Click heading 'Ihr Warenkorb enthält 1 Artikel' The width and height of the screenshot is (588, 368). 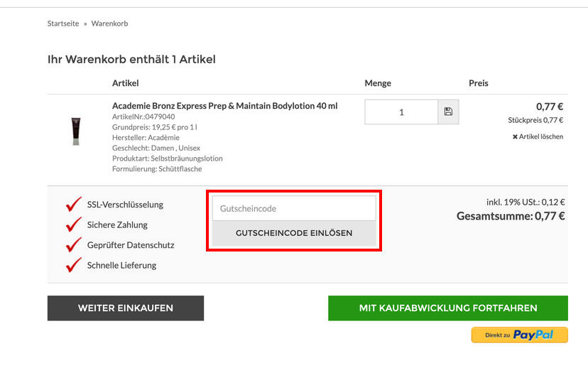(x=131, y=59)
